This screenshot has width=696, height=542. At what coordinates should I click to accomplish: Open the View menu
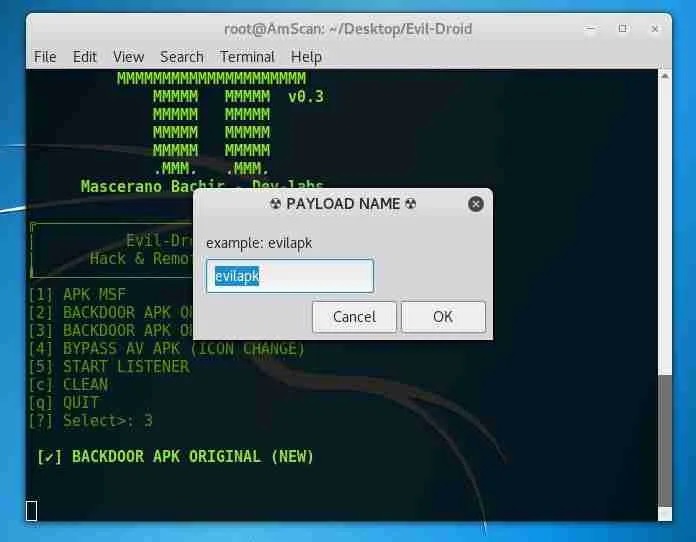128,57
